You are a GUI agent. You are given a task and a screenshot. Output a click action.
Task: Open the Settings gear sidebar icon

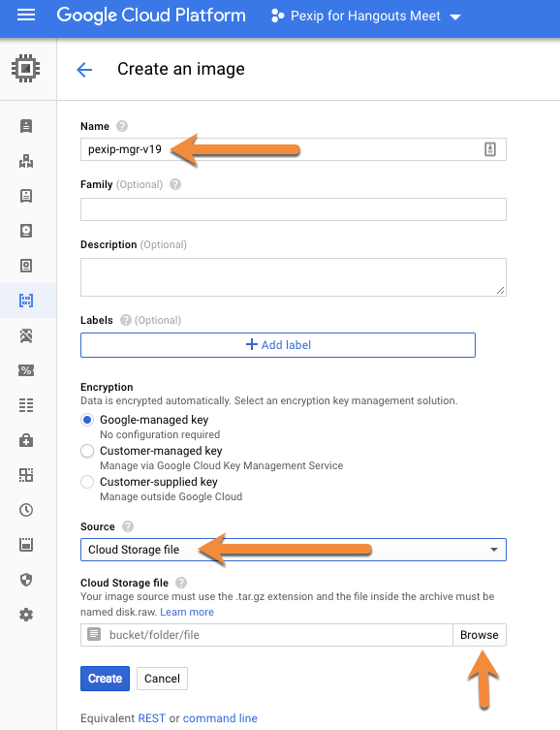(26, 615)
